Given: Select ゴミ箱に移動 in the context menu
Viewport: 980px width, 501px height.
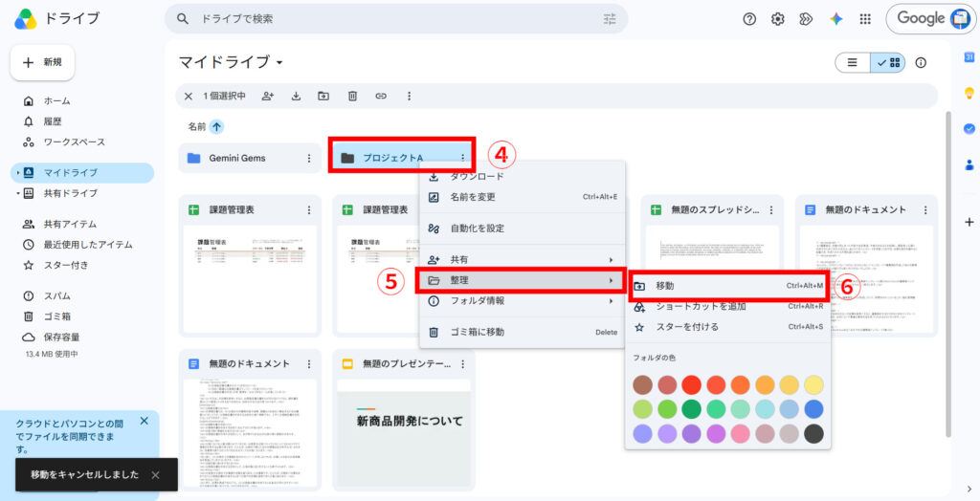Looking at the screenshot, I should pos(522,333).
